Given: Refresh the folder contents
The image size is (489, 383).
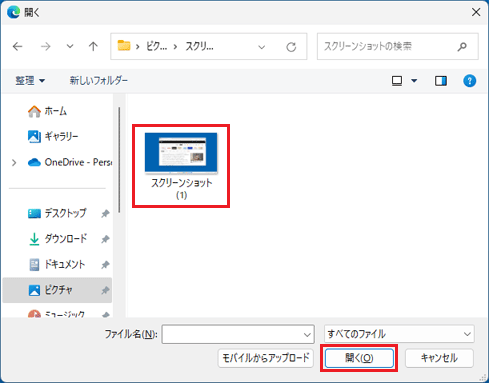Looking at the screenshot, I should pyautogui.click(x=291, y=47).
